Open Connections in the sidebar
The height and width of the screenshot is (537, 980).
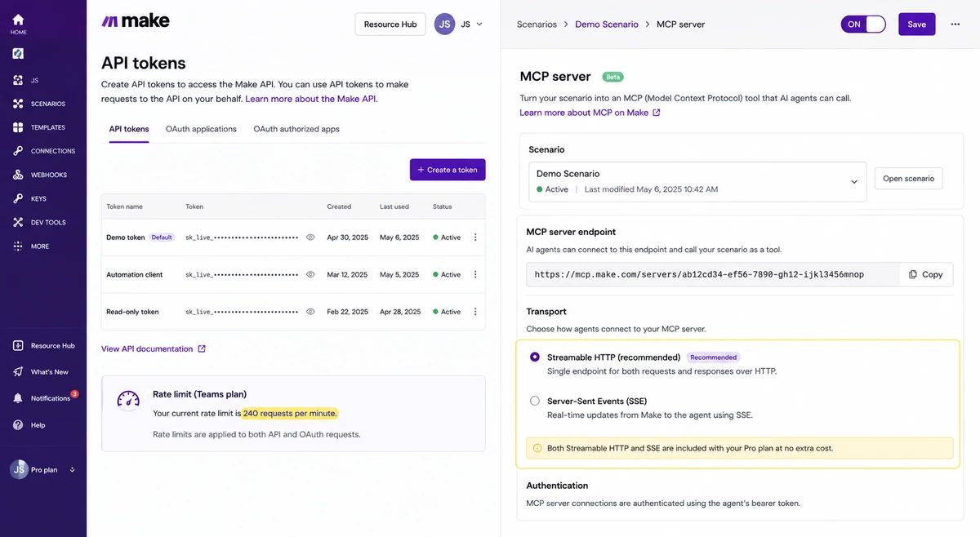pos(43,151)
